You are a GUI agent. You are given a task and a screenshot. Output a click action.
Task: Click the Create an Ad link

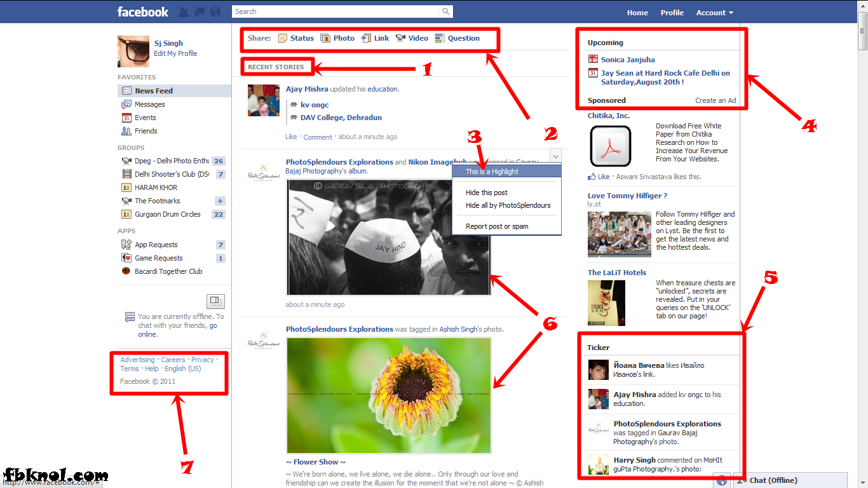pos(715,100)
